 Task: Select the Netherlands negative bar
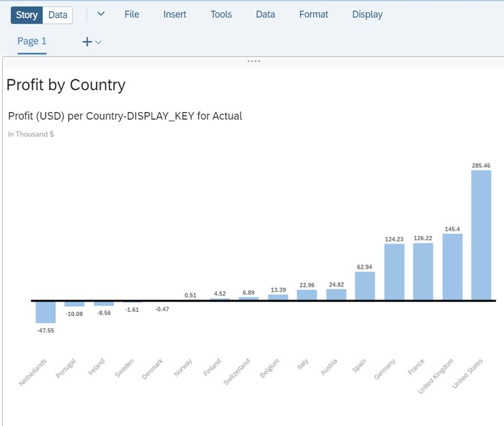pyautogui.click(x=46, y=312)
